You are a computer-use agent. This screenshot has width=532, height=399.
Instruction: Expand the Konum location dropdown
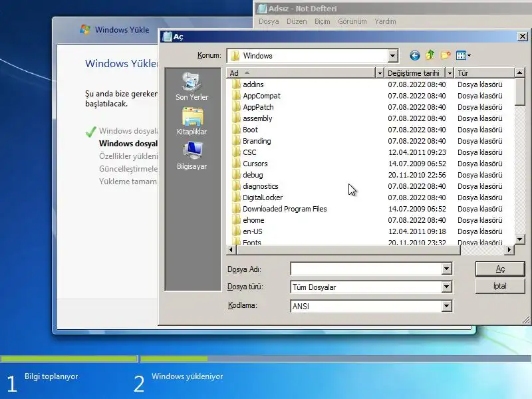pos(392,56)
